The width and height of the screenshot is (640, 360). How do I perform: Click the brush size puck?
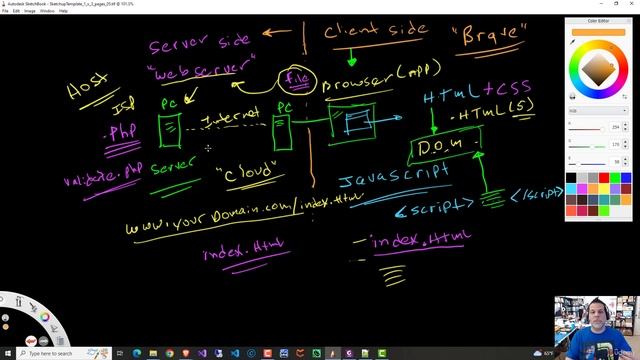[5, 318]
